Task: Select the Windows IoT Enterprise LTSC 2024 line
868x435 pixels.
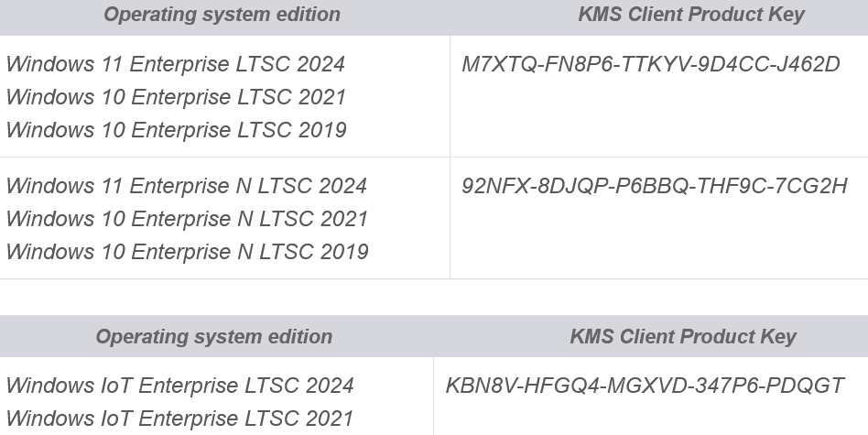Action: 179,386
